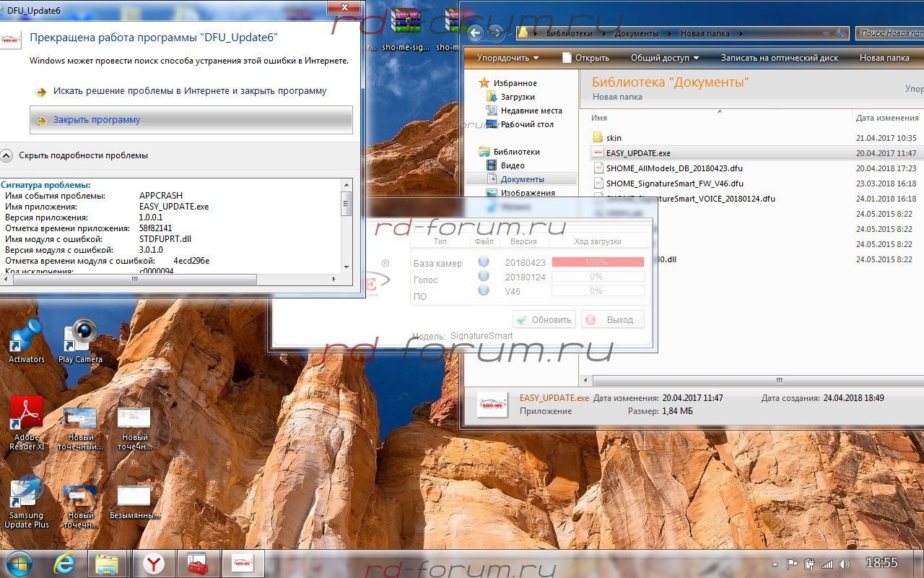Open the Упорядочить dropdown menu
Image resolution: width=924 pixels, height=578 pixels.
tap(507, 58)
